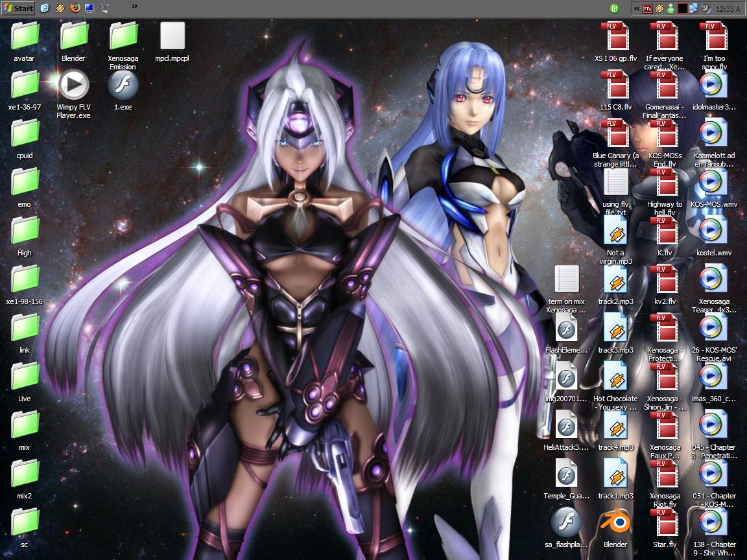
Task: Click the red FFv tray icon
Action: pos(648,8)
